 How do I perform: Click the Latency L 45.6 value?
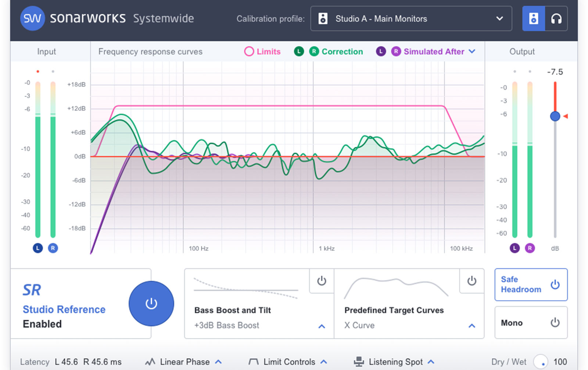(x=66, y=362)
